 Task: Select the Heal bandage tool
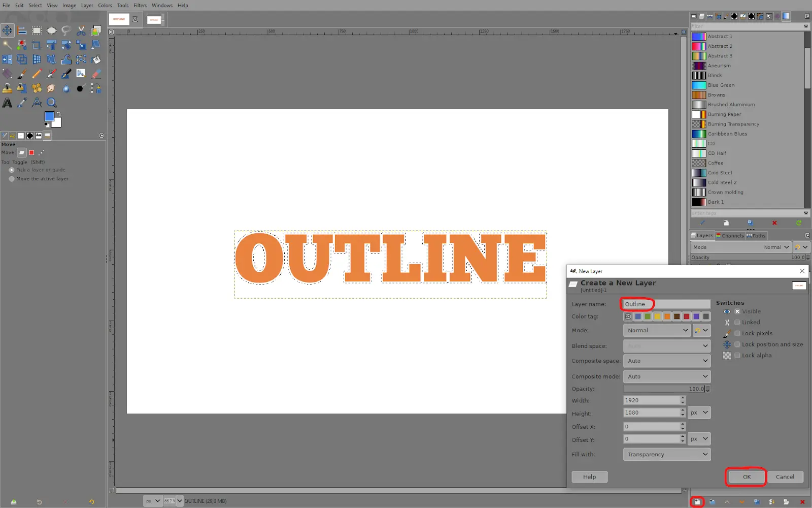37,88
